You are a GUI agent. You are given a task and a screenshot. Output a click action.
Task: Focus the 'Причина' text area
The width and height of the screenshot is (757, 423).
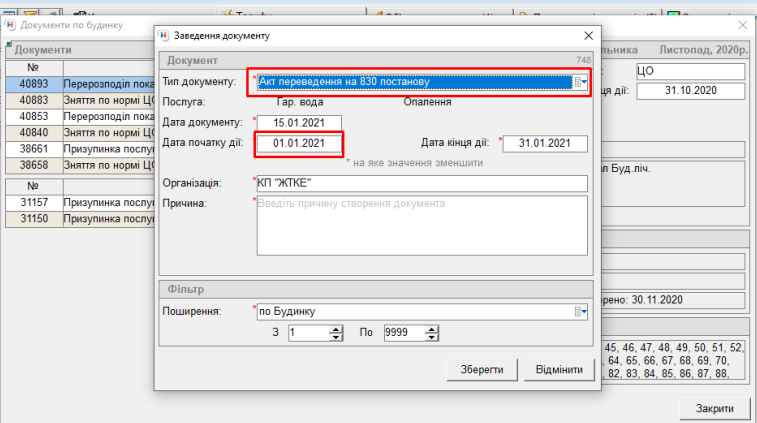[x=420, y=225]
